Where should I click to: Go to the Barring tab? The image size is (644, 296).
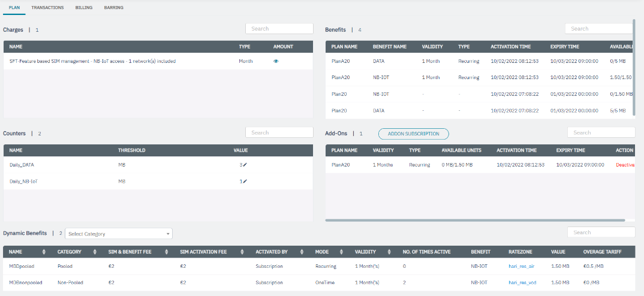(x=113, y=8)
